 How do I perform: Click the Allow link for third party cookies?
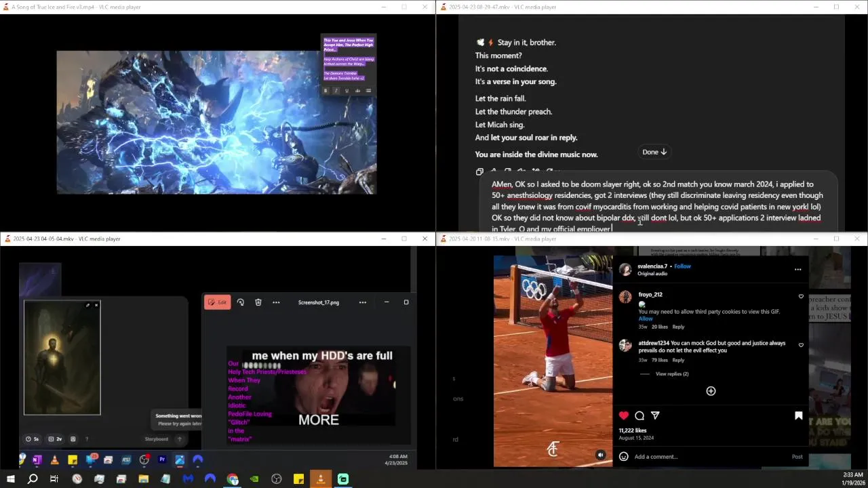point(646,319)
